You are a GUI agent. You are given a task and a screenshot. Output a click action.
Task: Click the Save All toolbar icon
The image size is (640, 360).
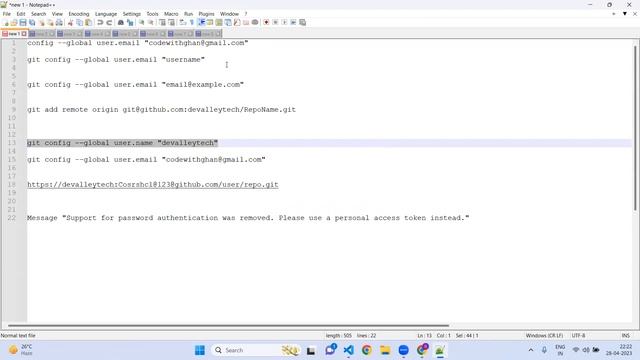click(x=32, y=22)
